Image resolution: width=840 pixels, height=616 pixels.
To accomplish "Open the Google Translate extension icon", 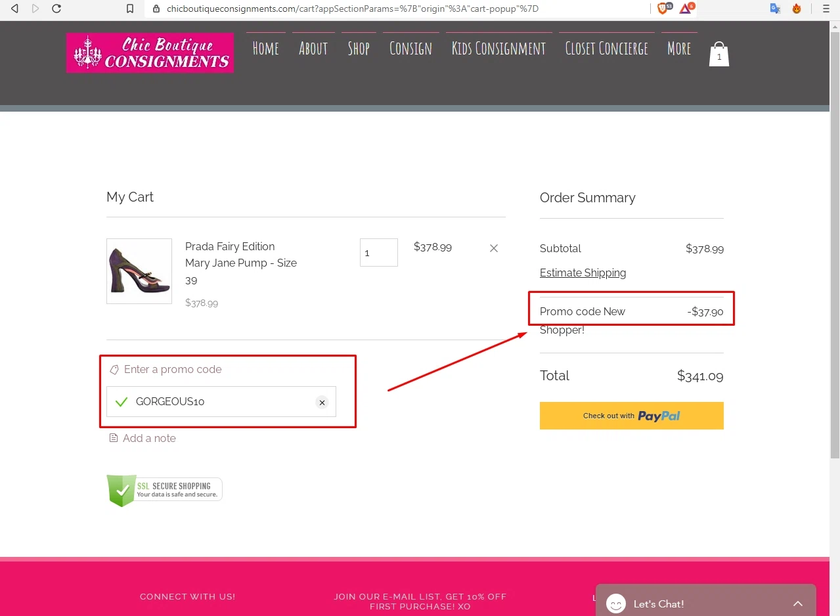I will pos(776,9).
